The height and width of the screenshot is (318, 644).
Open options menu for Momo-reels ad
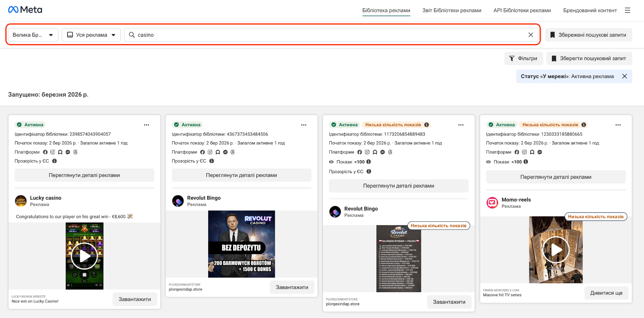tap(618, 125)
